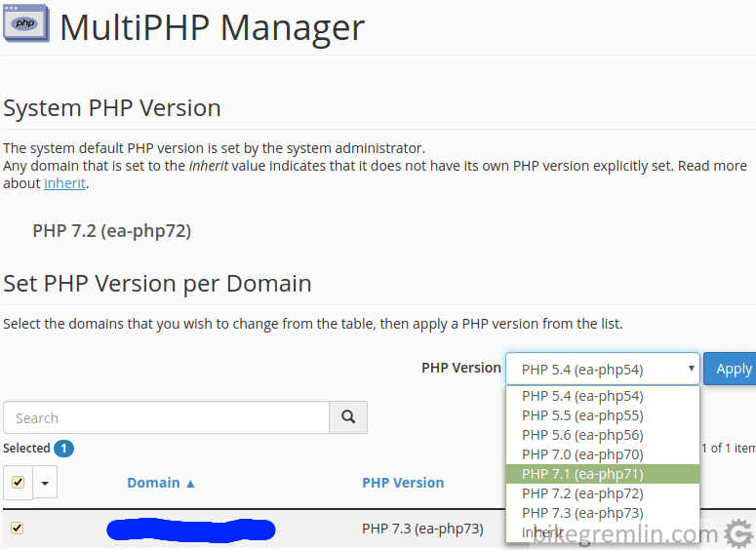Focus the domain Search input field
The image size is (756, 550).
point(167,417)
